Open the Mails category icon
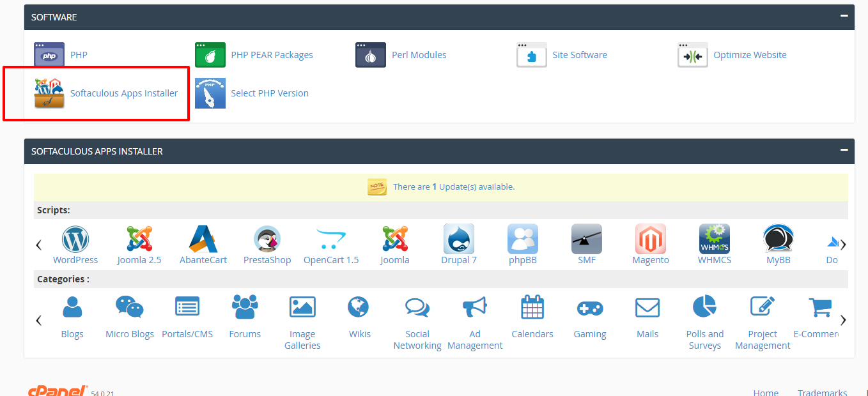Viewport: 868px width, 396px height. click(647, 308)
